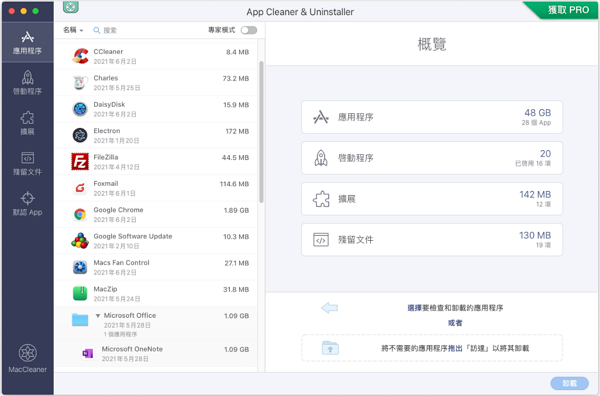The height and width of the screenshot is (396, 600).
Task: Click the search magnifier icon
Action: (97, 30)
